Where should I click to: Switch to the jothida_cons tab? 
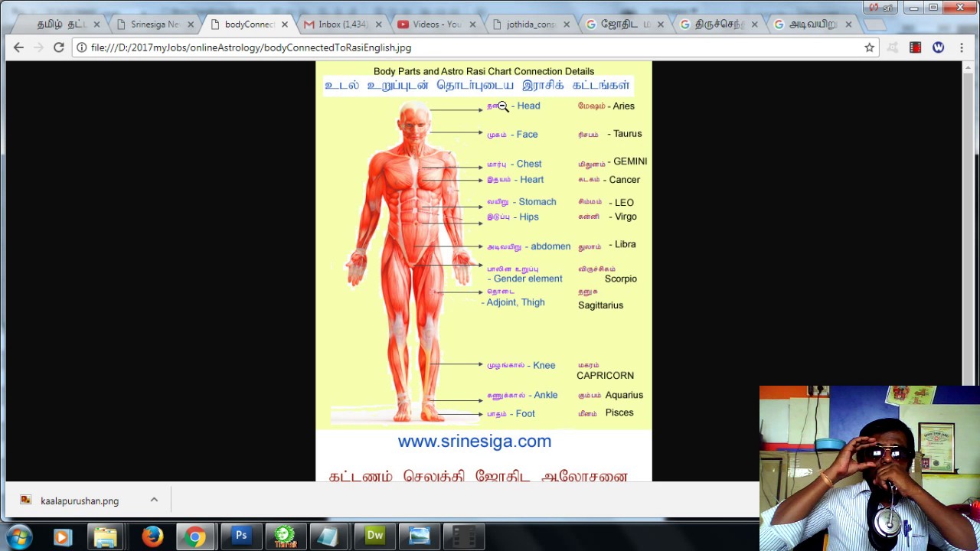coord(530,24)
